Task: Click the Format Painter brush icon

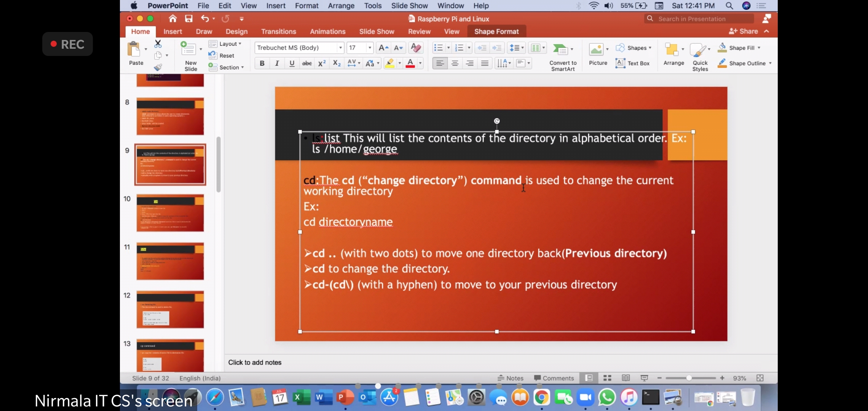Action: coord(158,67)
